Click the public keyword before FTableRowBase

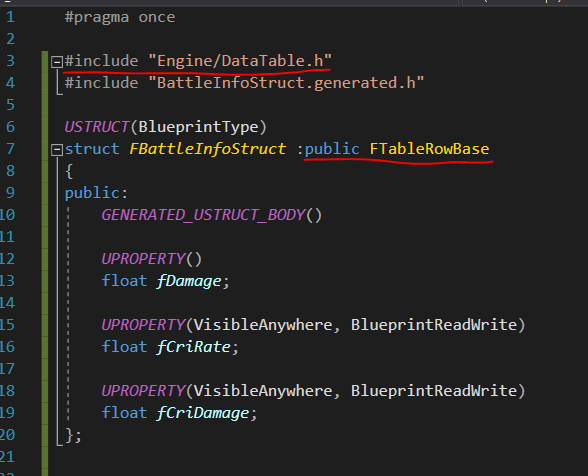[332, 149]
